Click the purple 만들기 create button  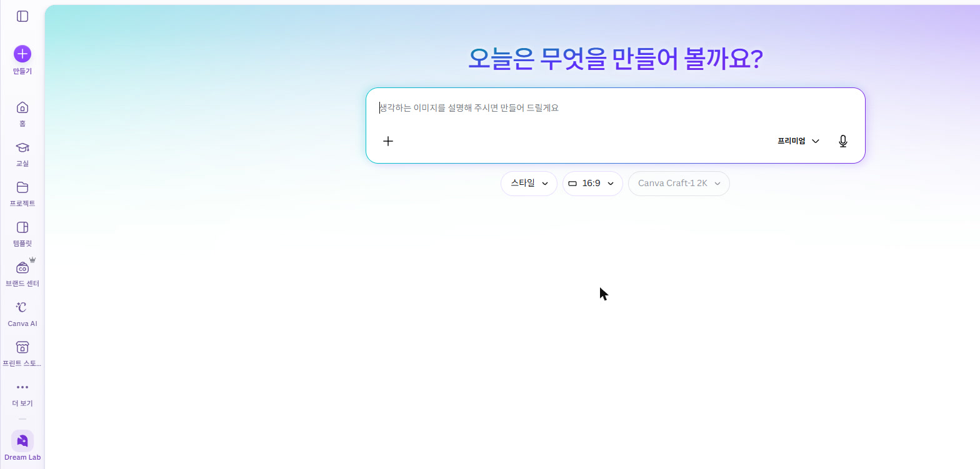coord(22,60)
